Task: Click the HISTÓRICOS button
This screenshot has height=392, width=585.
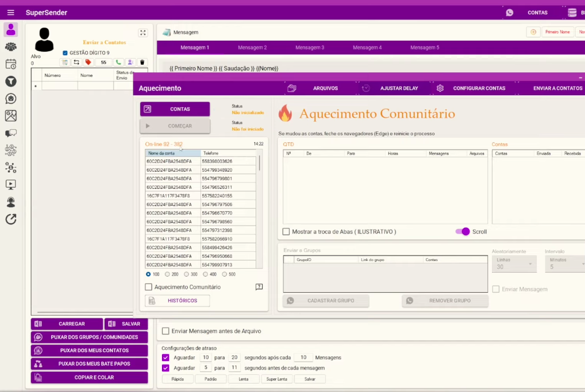Action: [177, 301]
